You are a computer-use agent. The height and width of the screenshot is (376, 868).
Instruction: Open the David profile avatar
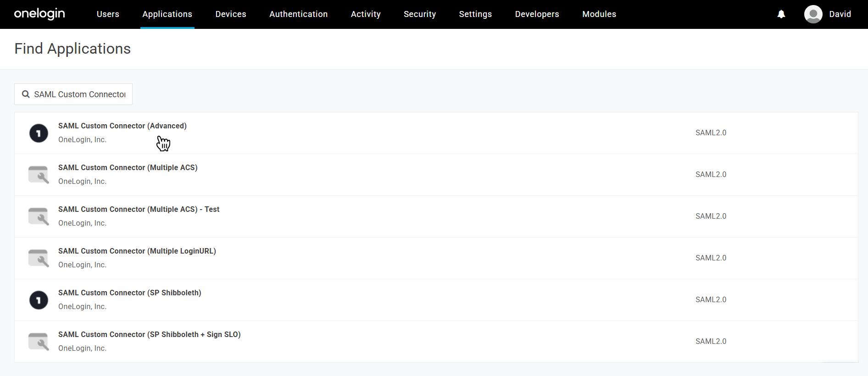coord(813,14)
